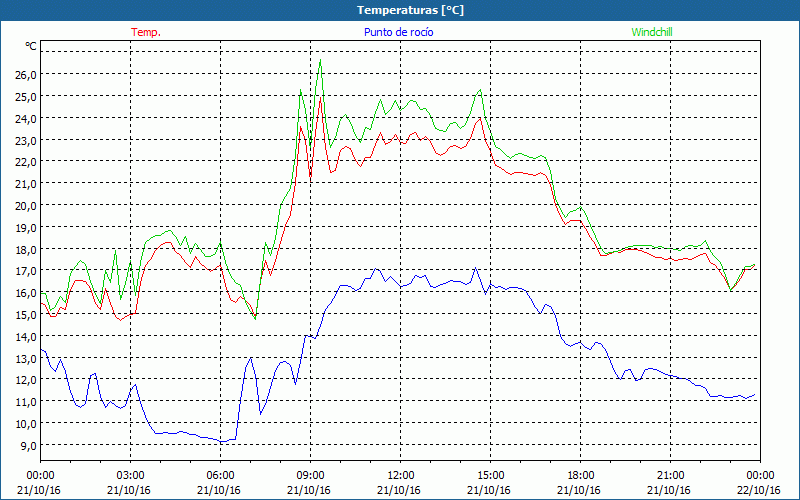The width and height of the screenshot is (800, 500).
Task: Click the 22,0 y-axis value
Action: click(x=26, y=162)
